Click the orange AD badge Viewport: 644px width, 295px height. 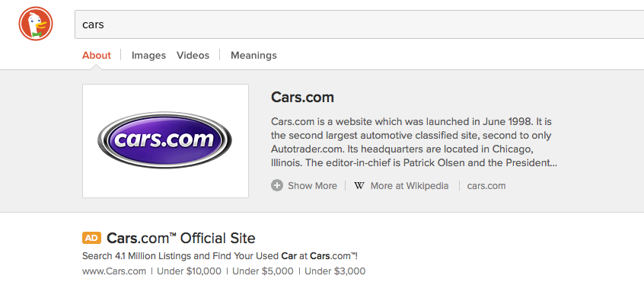point(91,238)
